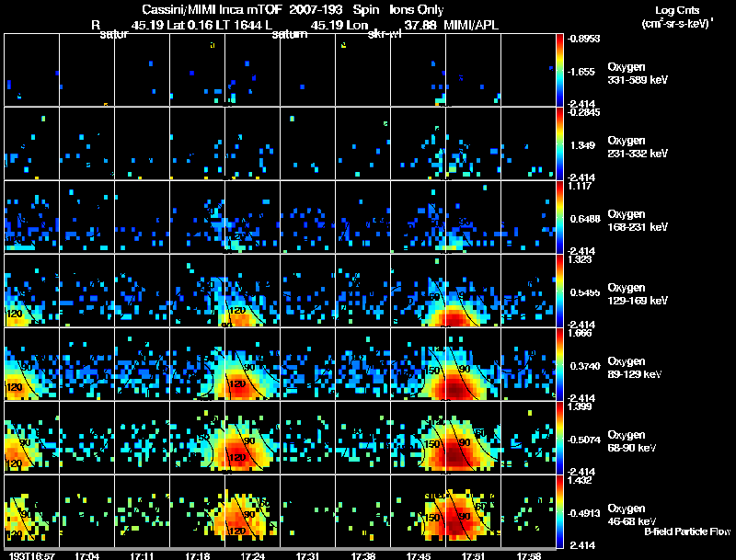Image resolution: width=736 pixels, height=560 pixels.
Task: Click the '17:31' time axis label
Action: click(308, 556)
